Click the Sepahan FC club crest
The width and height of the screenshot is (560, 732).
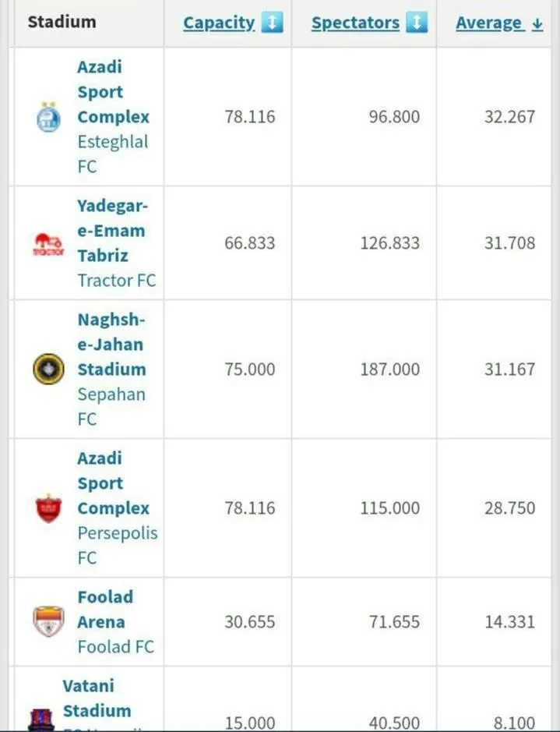click(48, 369)
